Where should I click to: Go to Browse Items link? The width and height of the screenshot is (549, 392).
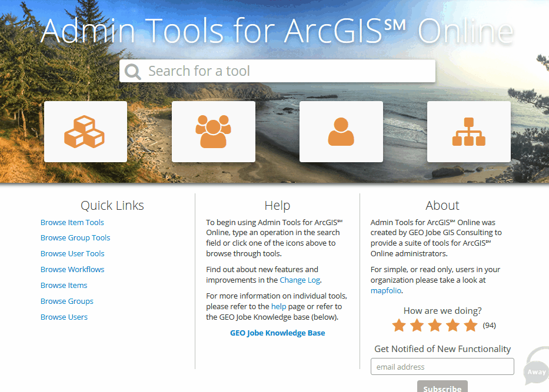point(64,286)
